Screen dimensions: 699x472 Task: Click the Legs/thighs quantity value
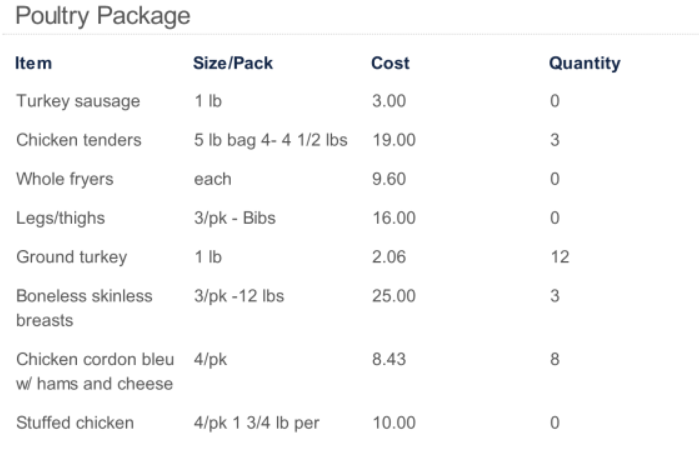coord(555,218)
